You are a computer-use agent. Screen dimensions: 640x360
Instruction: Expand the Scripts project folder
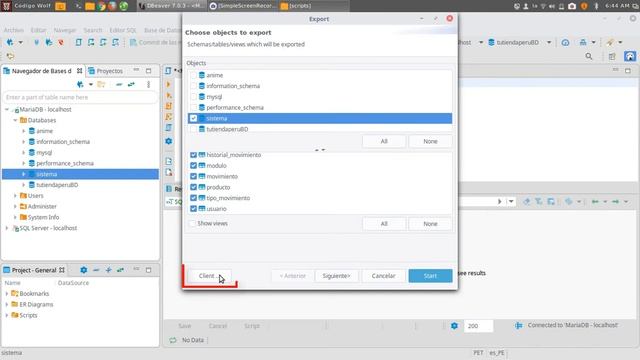pos(7,315)
